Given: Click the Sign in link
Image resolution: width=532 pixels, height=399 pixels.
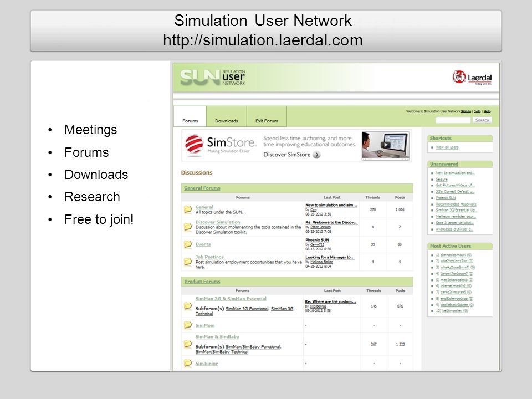Looking at the screenshot, I should pos(466,111).
